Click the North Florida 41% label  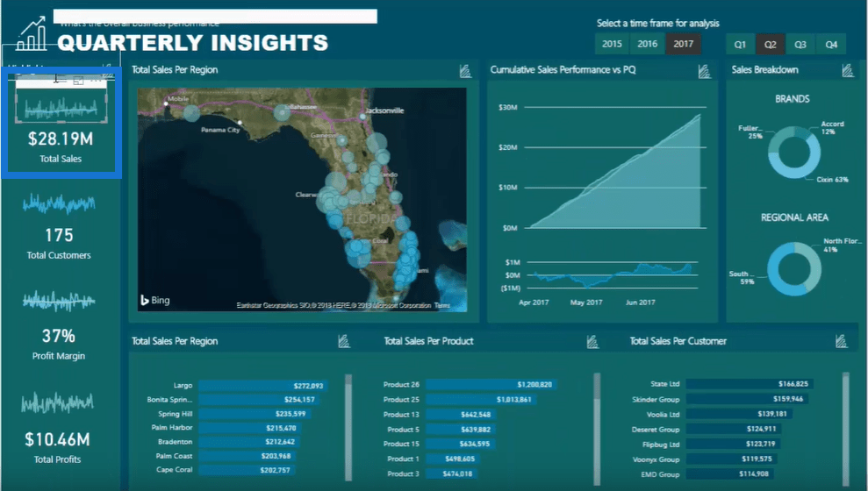pyautogui.click(x=842, y=245)
